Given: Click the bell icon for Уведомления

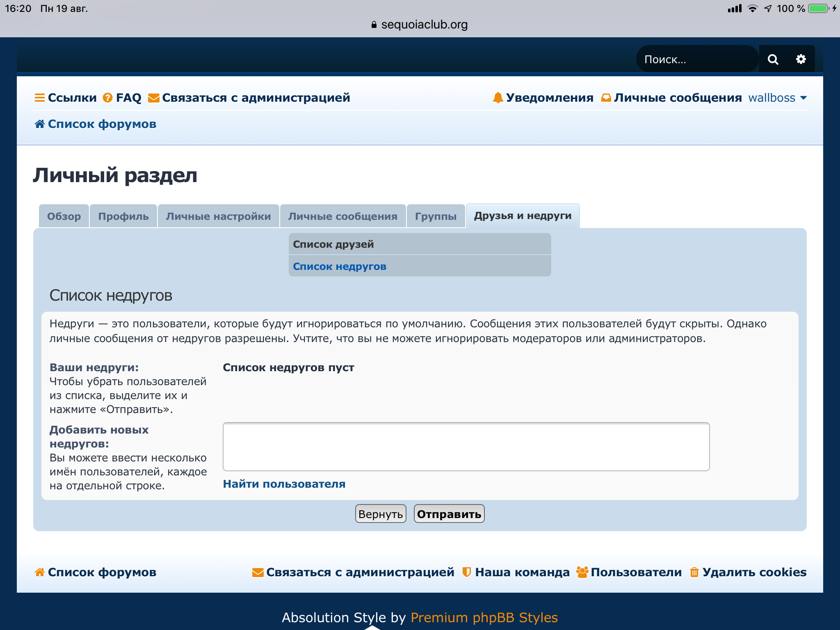Looking at the screenshot, I should [x=498, y=98].
